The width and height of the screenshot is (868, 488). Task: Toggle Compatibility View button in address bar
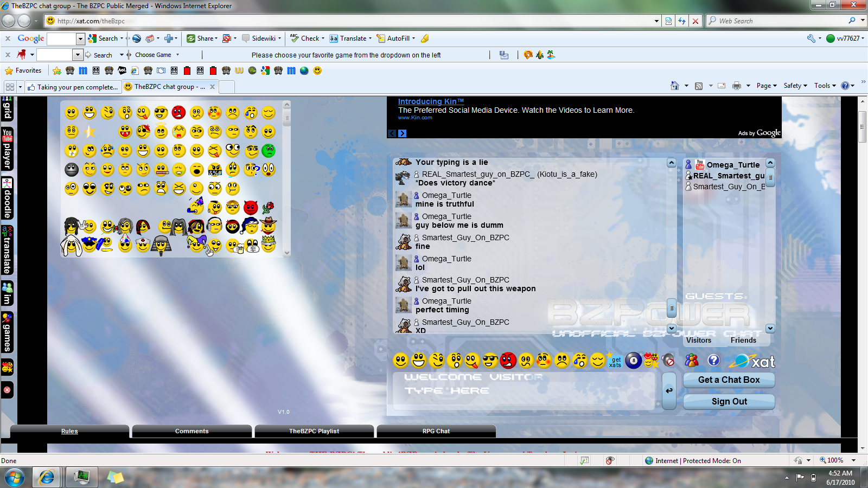[668, 21]
